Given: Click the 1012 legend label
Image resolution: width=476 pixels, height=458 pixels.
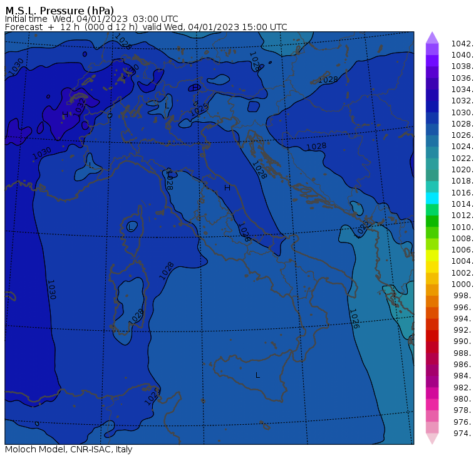Looking at the screenshot, I should pos(462,216).
